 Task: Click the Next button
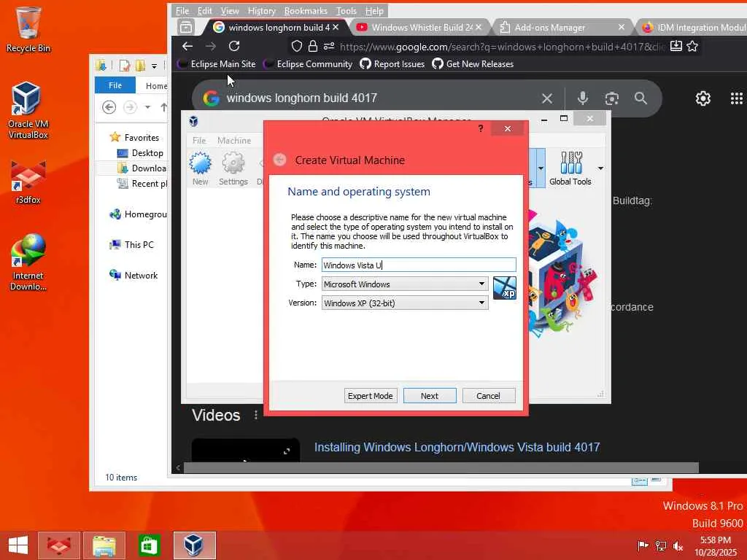tap(429, 396)
